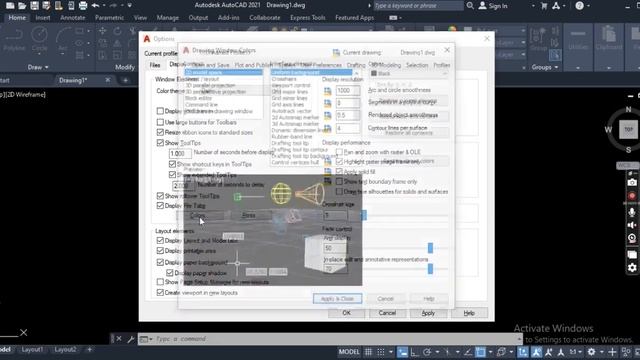
Task: Click the New drawing icon in quick access toolbar
Action: click(10, 6)
